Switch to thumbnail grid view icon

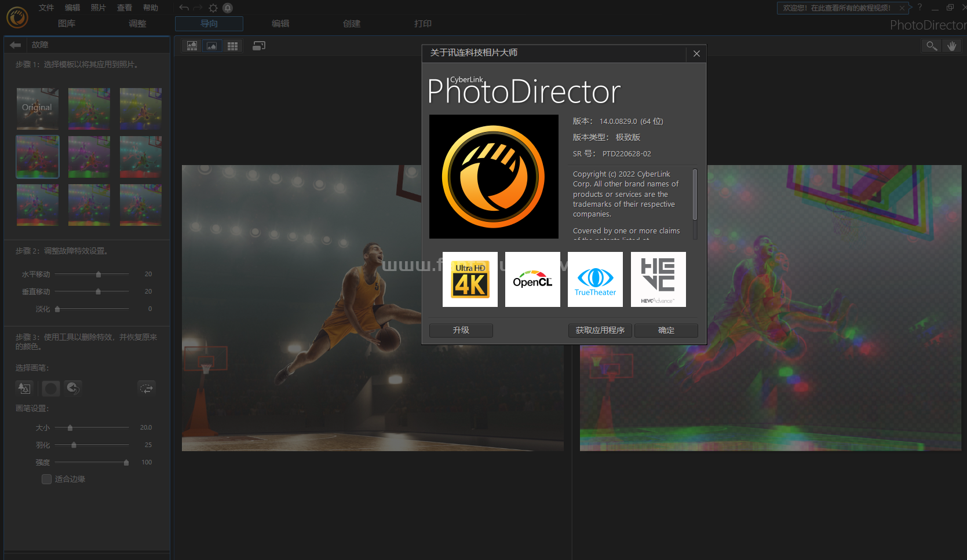[x=232, y=46]
